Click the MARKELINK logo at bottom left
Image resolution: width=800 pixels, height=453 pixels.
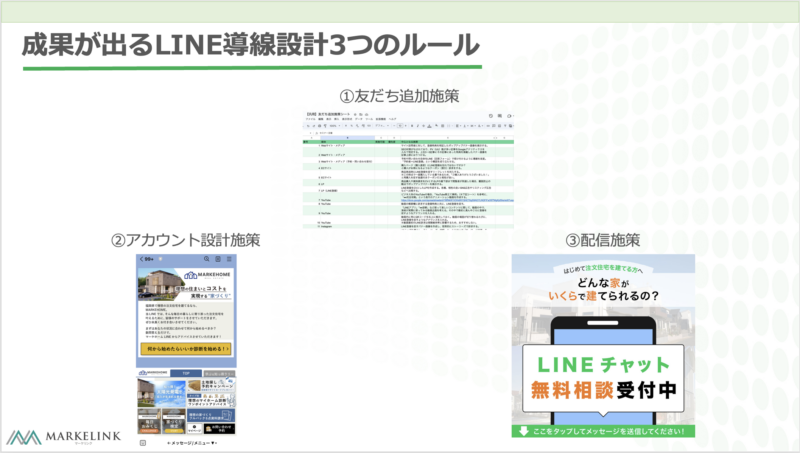pyautogui.click(x=52, y=437)
